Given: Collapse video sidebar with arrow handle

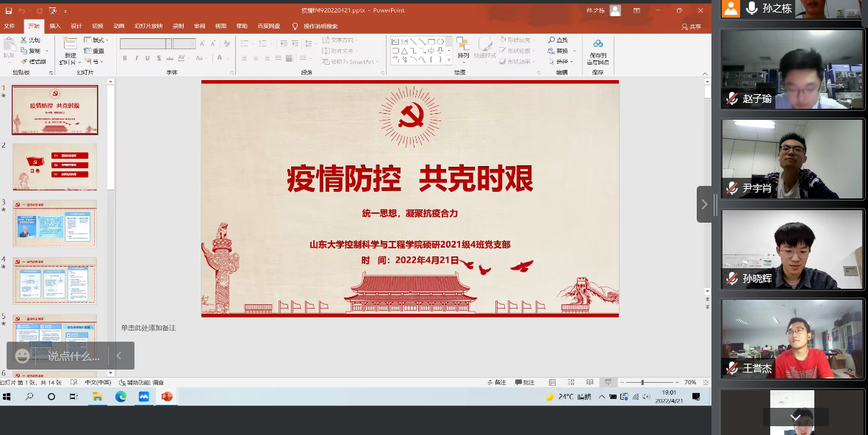Looking at the screenshot, I should tap(704, 204).
